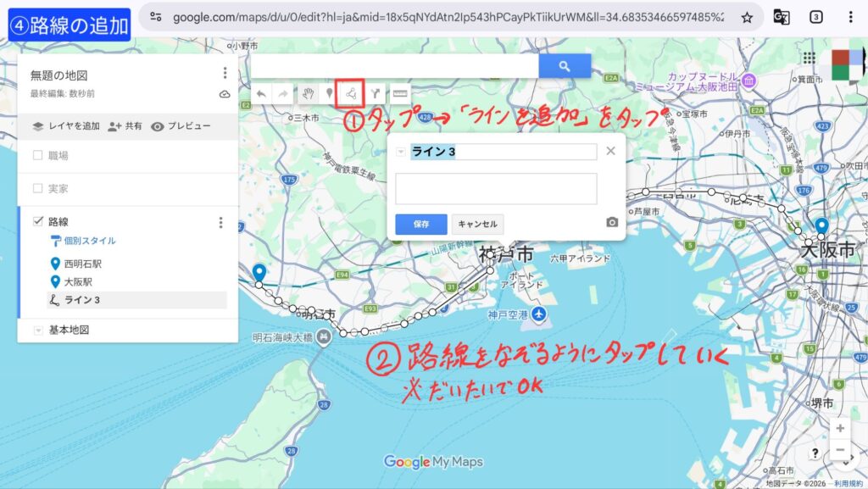The height and width of the screenshot is (489, 868).
Task: Expand the 基本地図 base map dropdown
Action: (37, 331)
